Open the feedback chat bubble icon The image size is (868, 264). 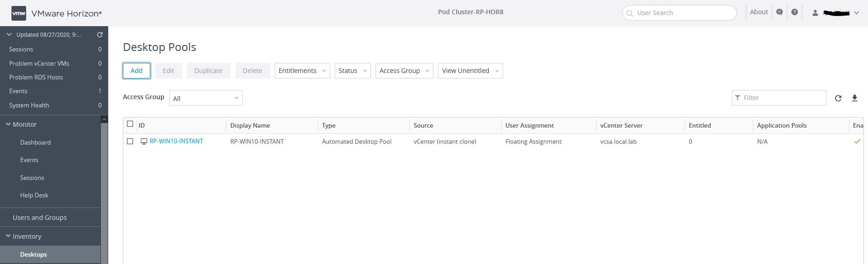[780, 12]
